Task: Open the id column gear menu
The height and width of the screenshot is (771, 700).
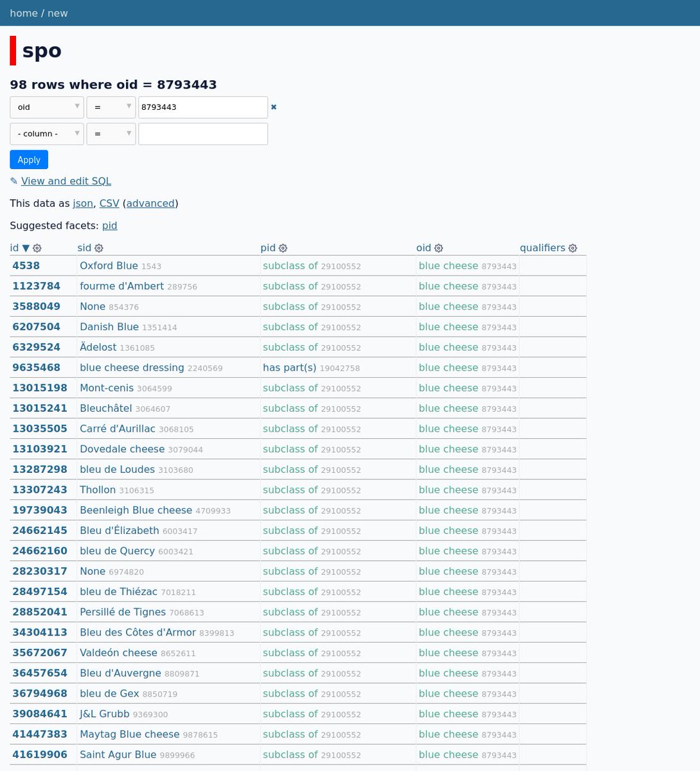Action: tap(37, 248)
